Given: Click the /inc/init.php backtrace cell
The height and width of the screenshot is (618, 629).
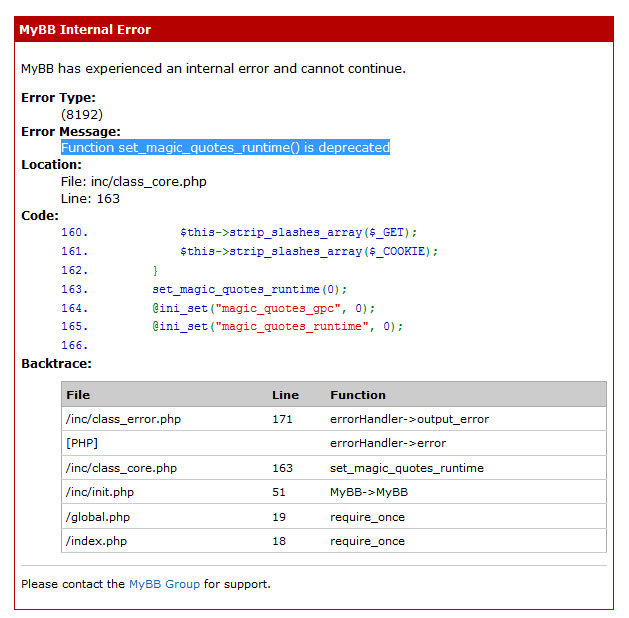Looking at the screenshot, I should tap(100, 492).
